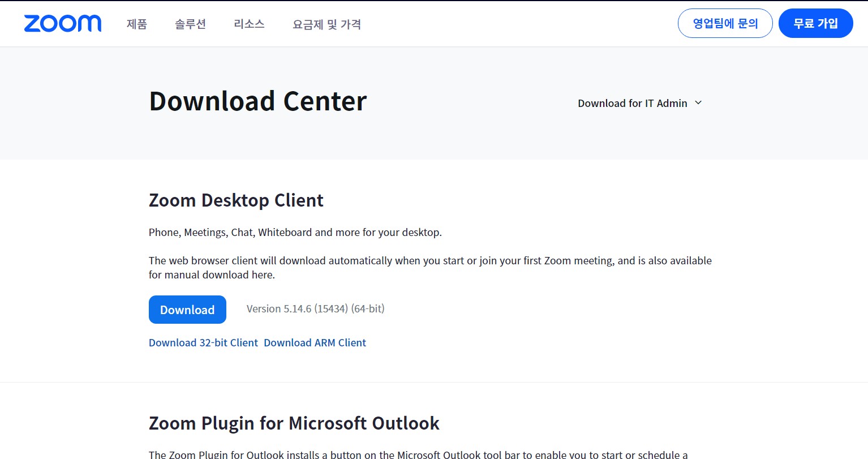Click the Zoom Desktop Client section heading

(236, 200)
